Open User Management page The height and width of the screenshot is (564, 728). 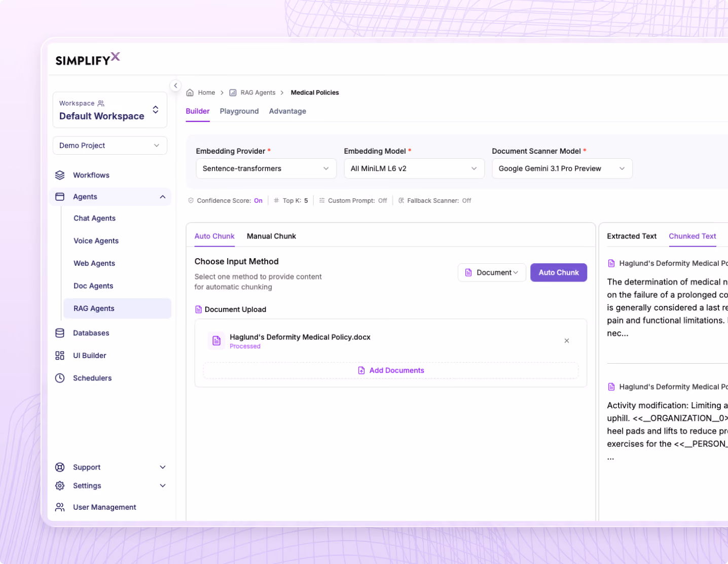pos(104,507)
